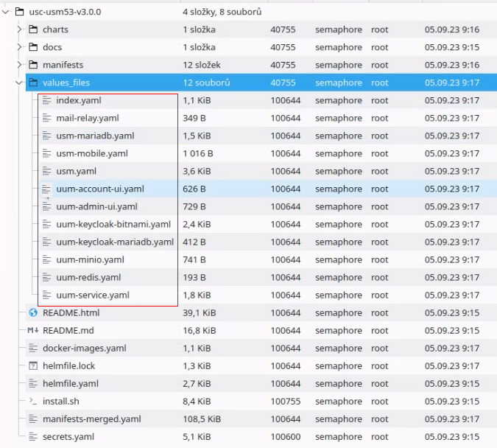The image size is (497, 448).
Task: Click the usc-usm53-v3.0.0 folder icon
Action: [x=20, y=12]
